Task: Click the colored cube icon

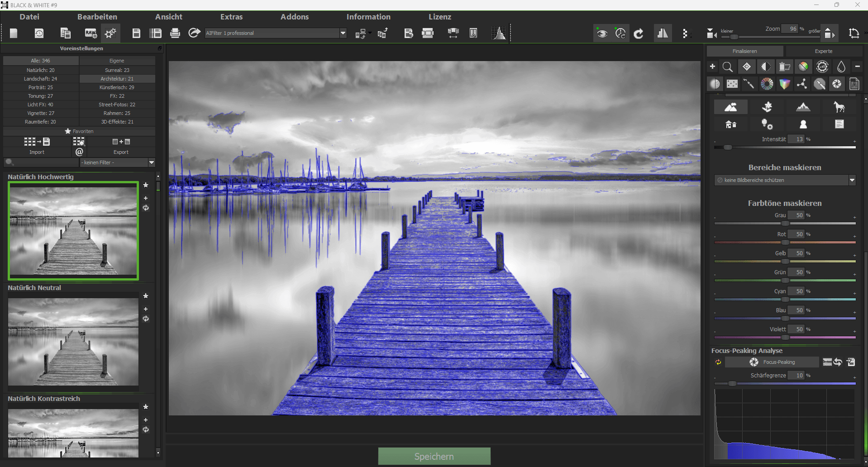Action: click(784, 84)
